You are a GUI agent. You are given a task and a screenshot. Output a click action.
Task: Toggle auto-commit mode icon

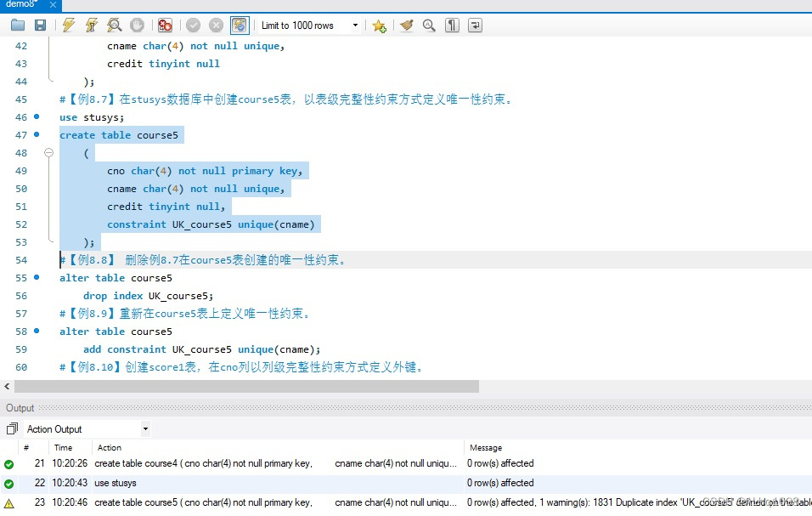pyautogui.click(x=240, y=25)
